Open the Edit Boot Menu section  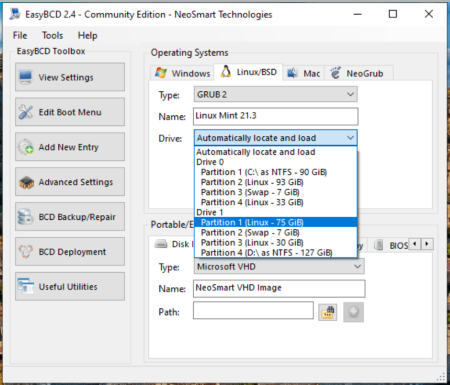click(x=70, y=112)
